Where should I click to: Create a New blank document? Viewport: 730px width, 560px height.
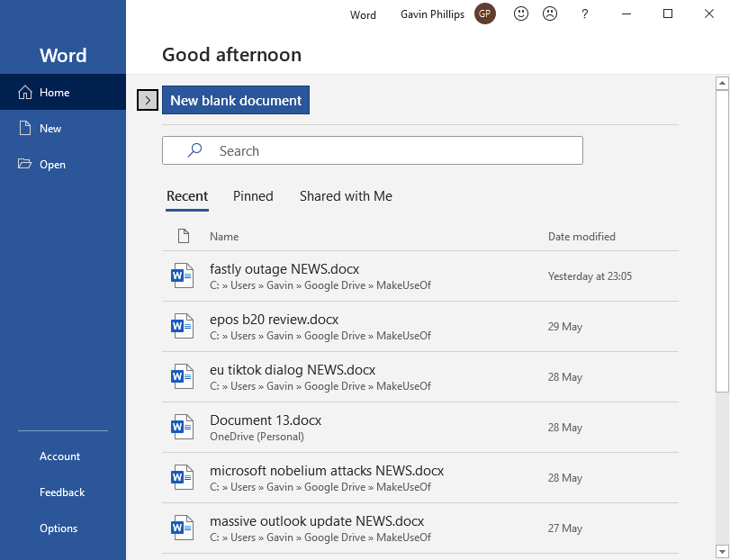(x=235, y=100)
